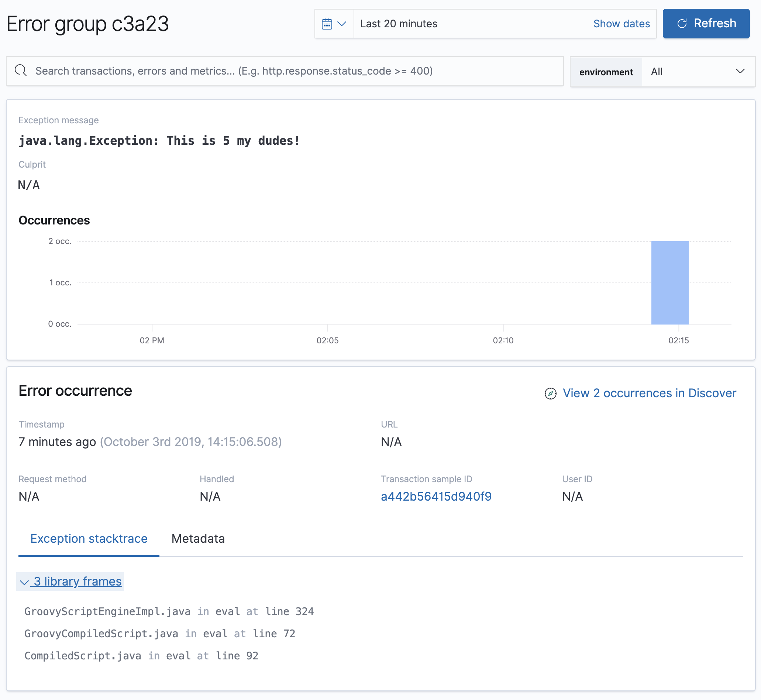This screenshot has height=700, width=761.
Task: Click the refresh arrow icon
Action: tap(682, 24)
